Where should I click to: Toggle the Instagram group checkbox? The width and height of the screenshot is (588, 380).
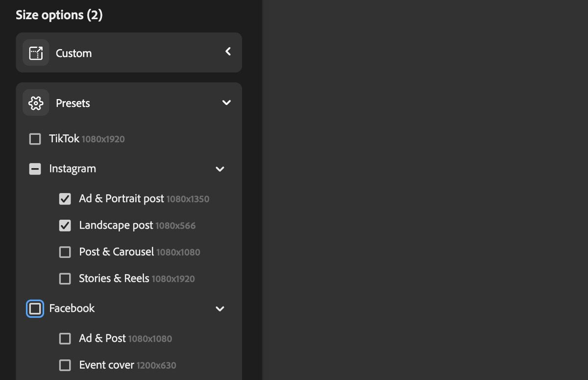(35, 169)
